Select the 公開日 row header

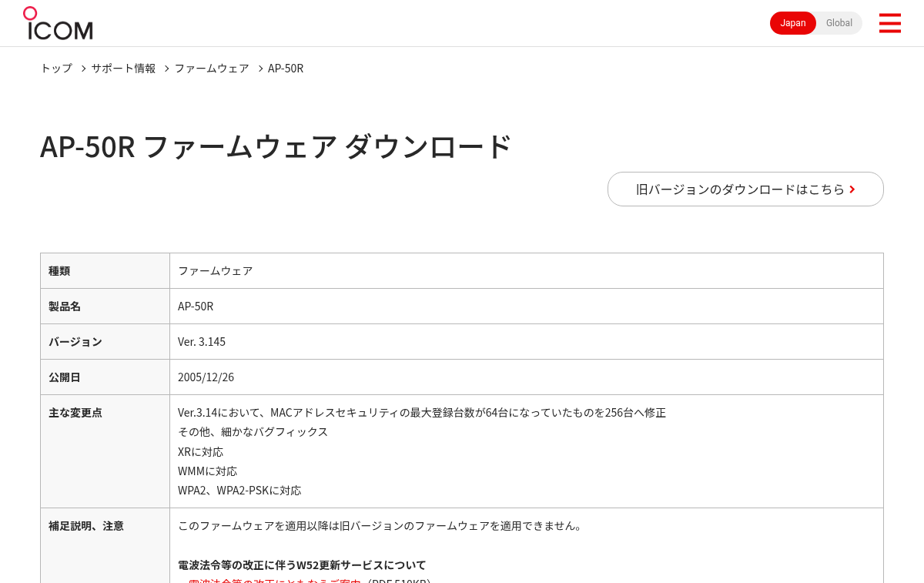105,377
